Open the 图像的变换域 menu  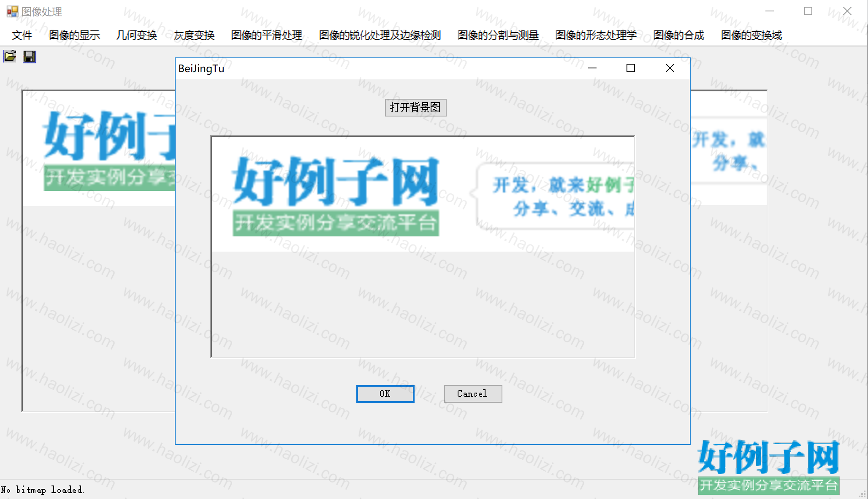coord(751,35)
